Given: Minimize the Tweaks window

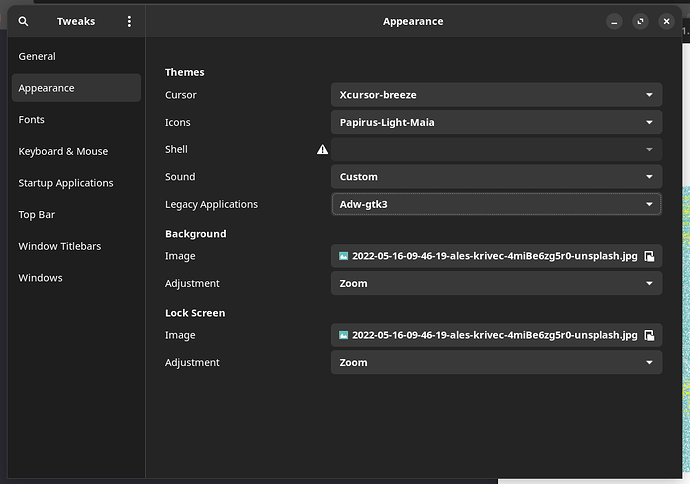Looking at the screenshot, I should [614, 21].
